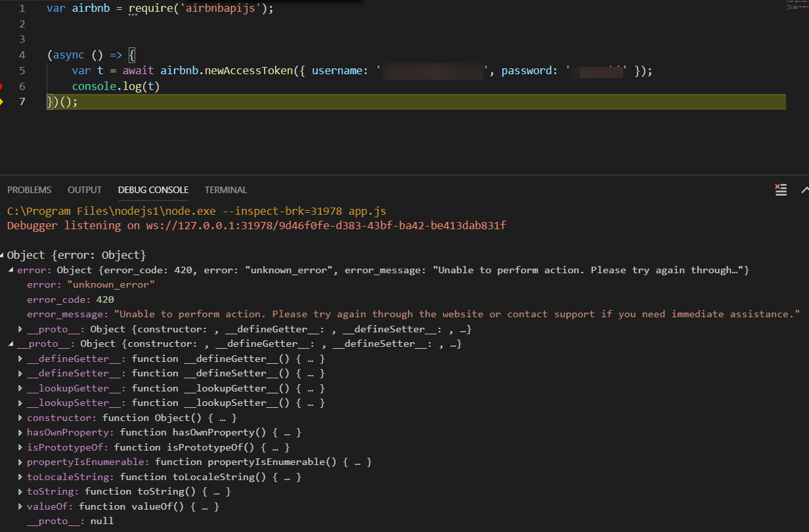The height and width of the screenshot is (532, 809).
Task: Click console.log(t) on line 6
Action: (116, 86)
